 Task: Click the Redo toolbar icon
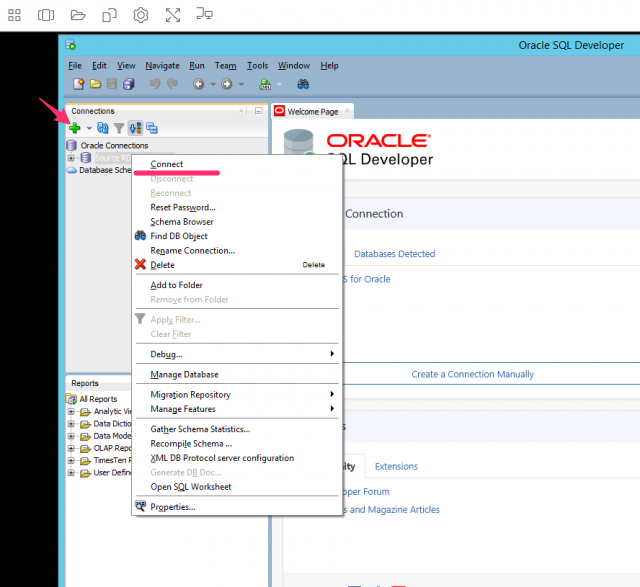(173, 84)
